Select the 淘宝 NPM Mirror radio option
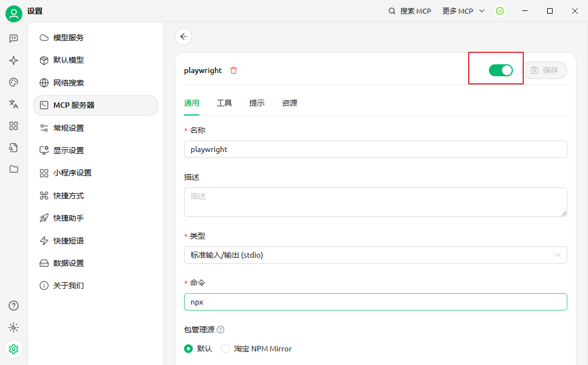 pos(225,349)
